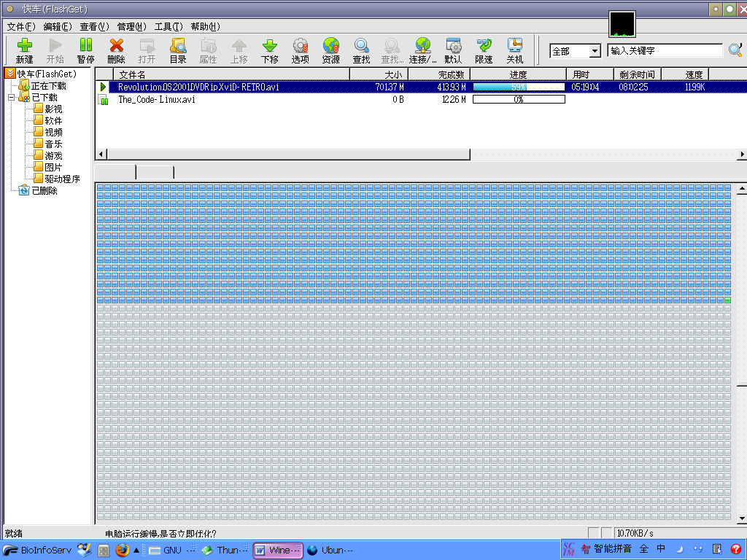Select the 音乐 category folder
Image resolution: width=747 pixels, height=560 pixels.
[53, 144]
